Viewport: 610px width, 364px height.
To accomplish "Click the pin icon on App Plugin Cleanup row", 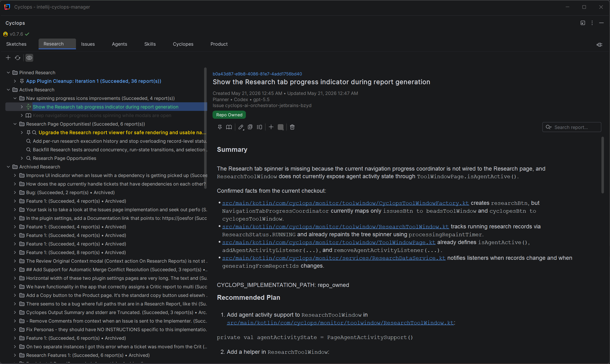I will [x=22, y=81].
